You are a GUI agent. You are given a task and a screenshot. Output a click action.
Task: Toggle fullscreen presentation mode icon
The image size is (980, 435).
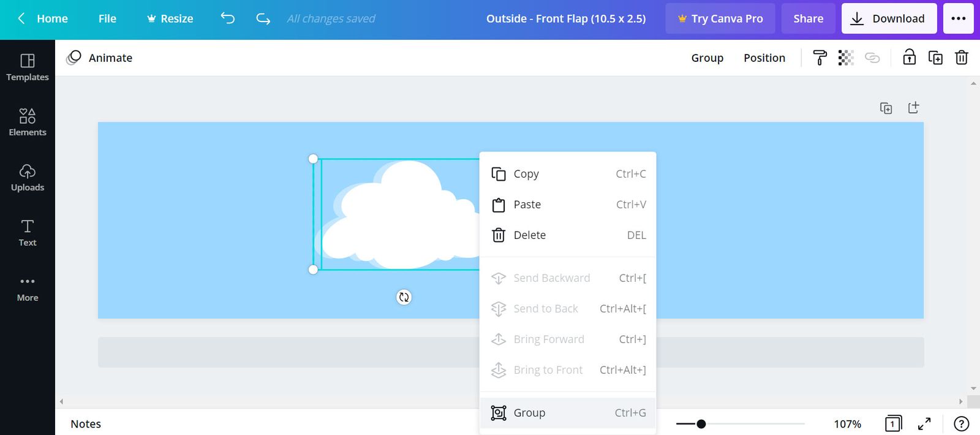(924, 423)
